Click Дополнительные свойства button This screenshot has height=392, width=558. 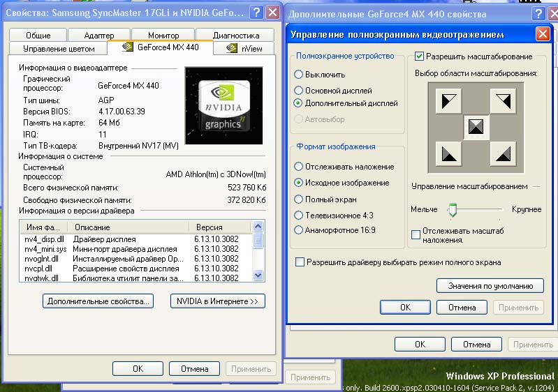pos(98,301)
